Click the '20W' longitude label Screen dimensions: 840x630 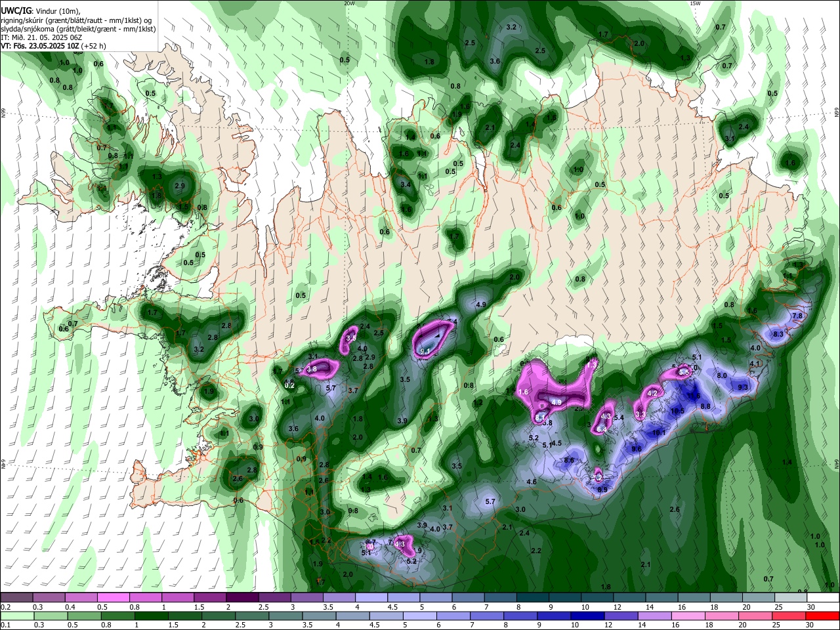[349, 3]
